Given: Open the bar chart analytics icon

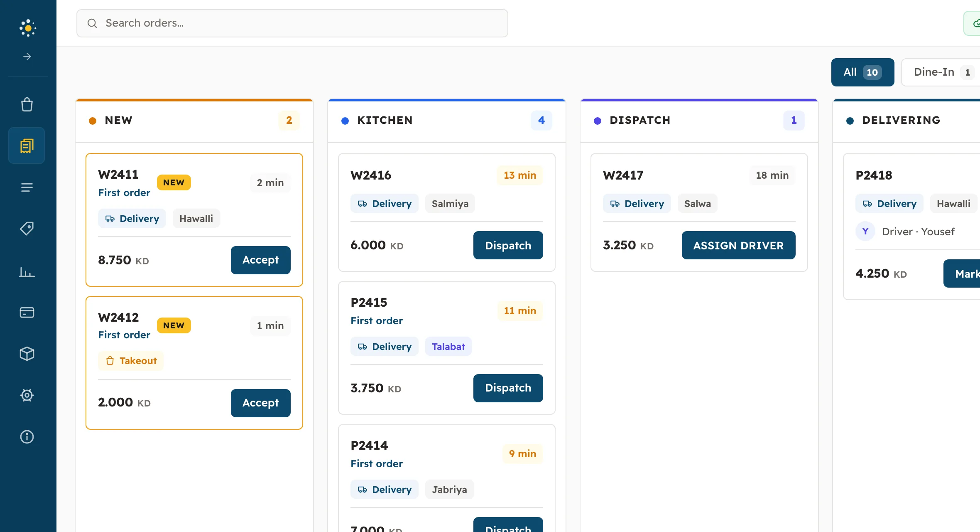Looking at the screenshot, I should click(27, 272).
